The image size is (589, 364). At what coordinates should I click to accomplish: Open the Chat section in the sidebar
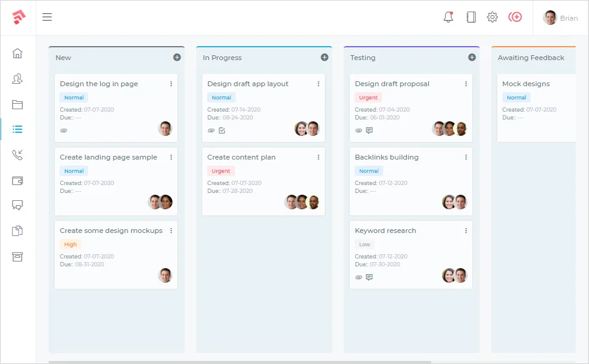[x=18, y=205]
